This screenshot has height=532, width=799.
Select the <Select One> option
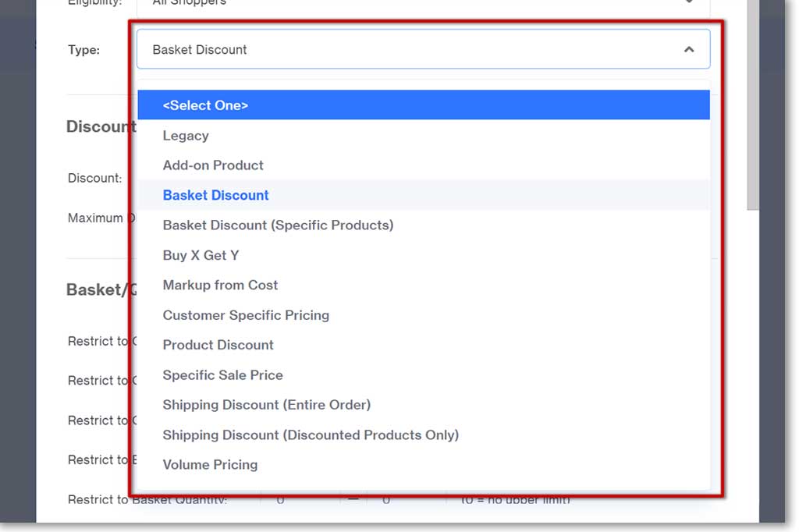point(424,105)
